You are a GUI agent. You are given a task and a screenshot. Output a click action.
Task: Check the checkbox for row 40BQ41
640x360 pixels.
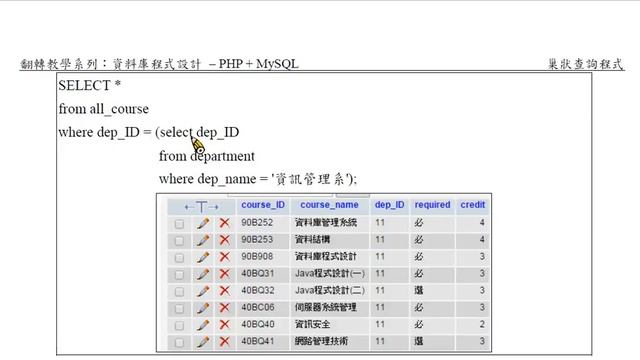179,342
